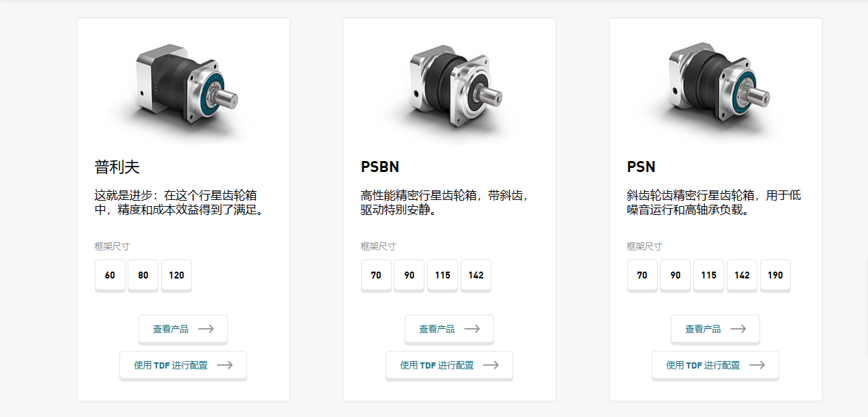Click 查看产品 button for PSBN
Viewport: 868px width, 417px height.
[449, 329]
